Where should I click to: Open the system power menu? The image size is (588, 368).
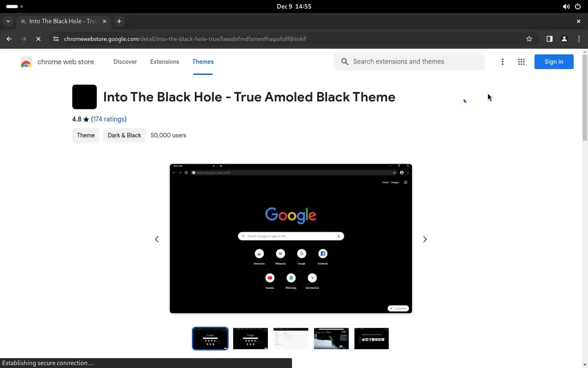click(578, 7)
